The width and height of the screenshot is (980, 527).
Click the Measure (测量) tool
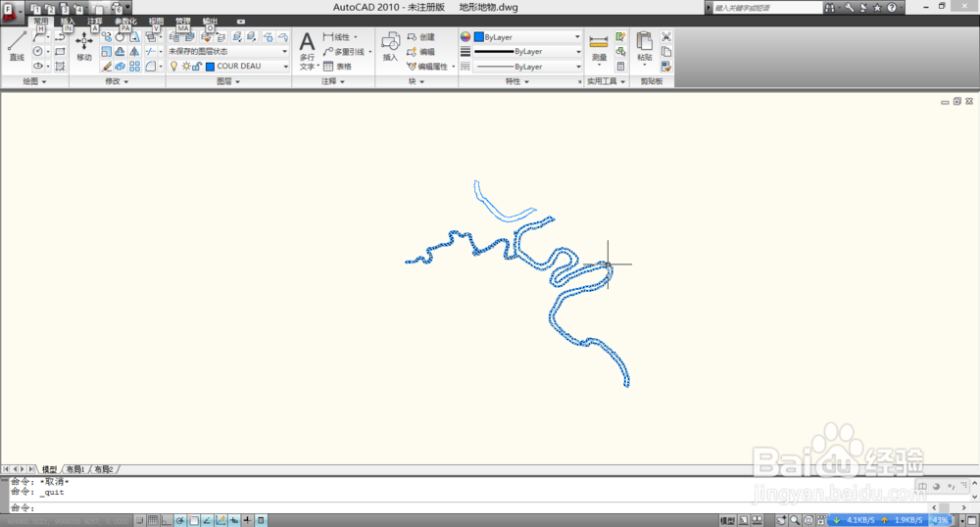(599, 49)
